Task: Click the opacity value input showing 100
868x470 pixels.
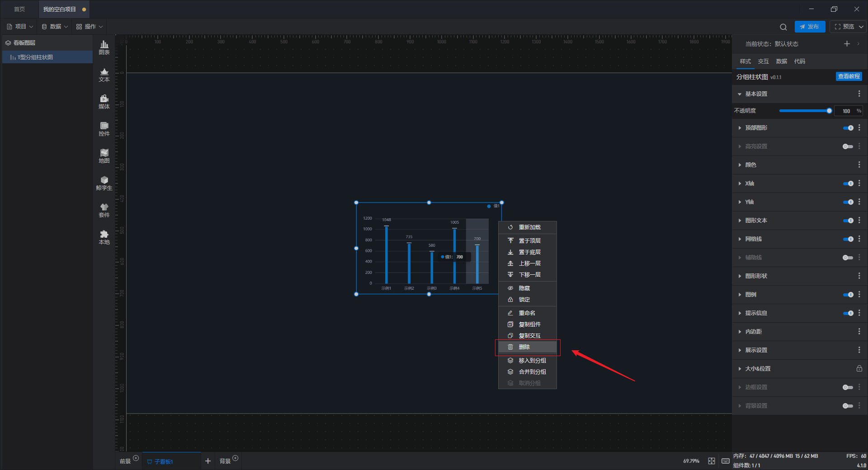Action: (x=846, y=111)
